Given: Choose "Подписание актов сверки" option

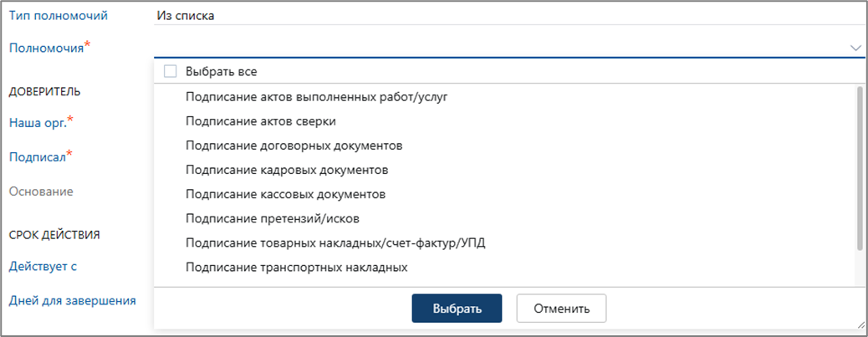Looking at the screenshot, I should click(260, 121).
